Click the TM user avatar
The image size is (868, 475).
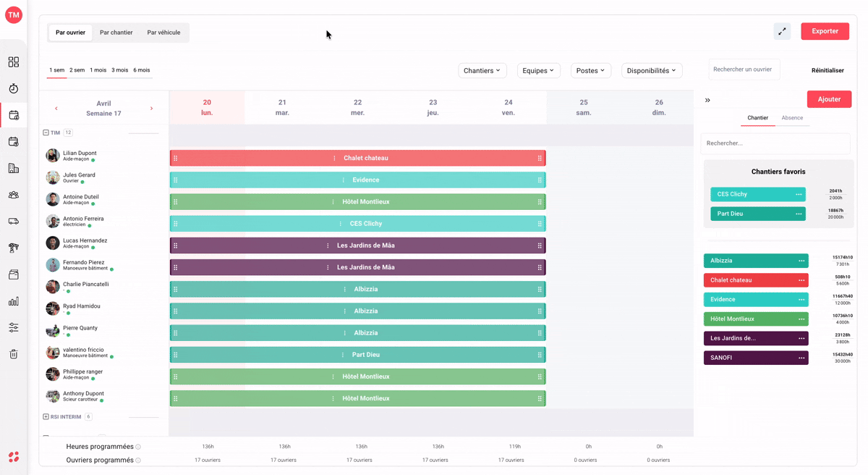tap(14, 14)
